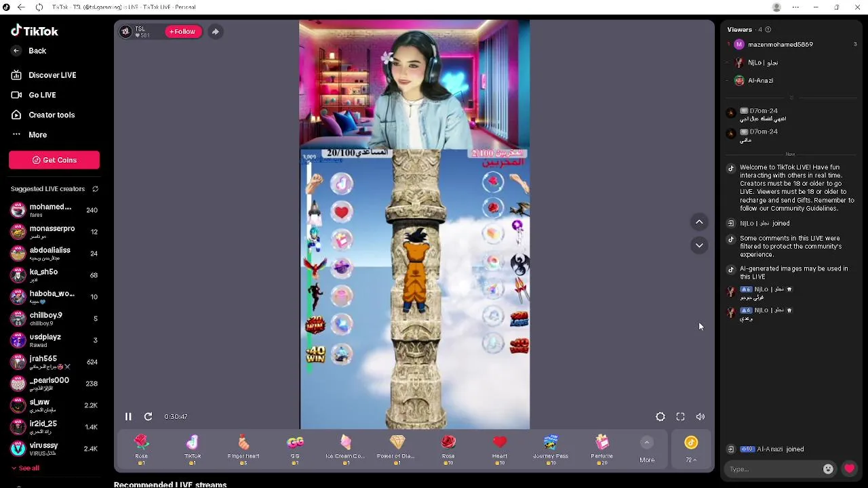Click the Get Coins button
The image size is (868, 488).
pyautogui.click(x=54, y=160)
